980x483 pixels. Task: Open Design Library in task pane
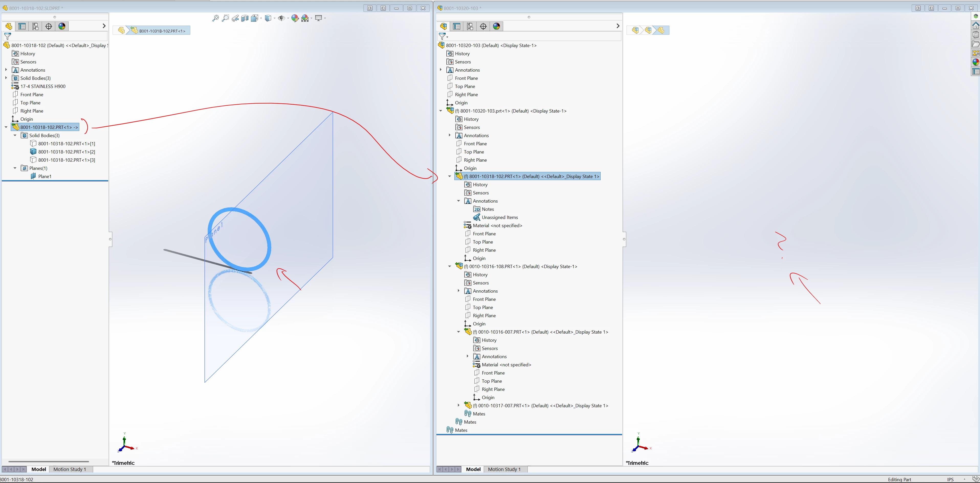(x=975, y=35)
